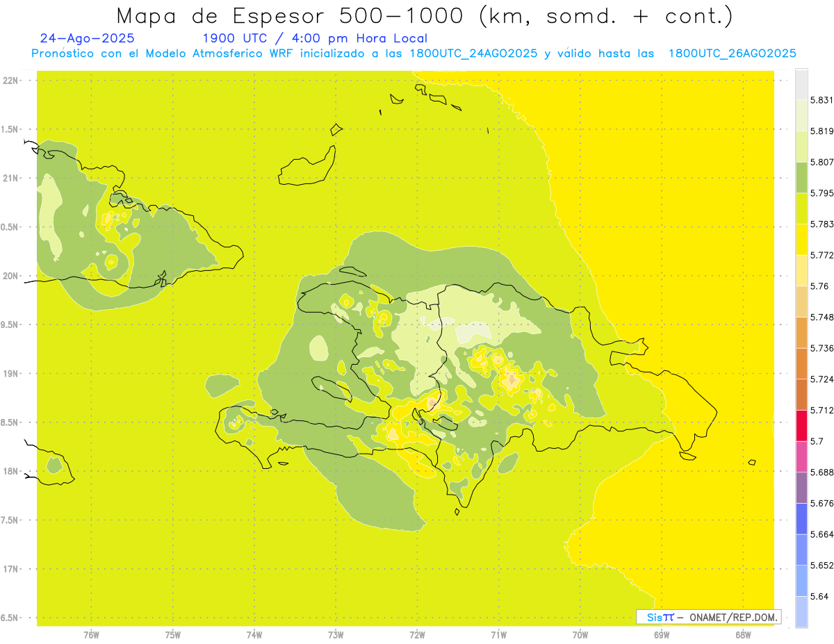Click the latitude label '17N'
The height and width of the screenshot is (644, 834).
10,569
